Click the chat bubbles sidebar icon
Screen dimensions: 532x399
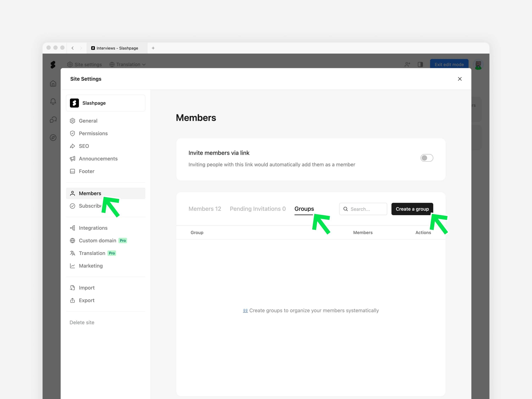53,120
